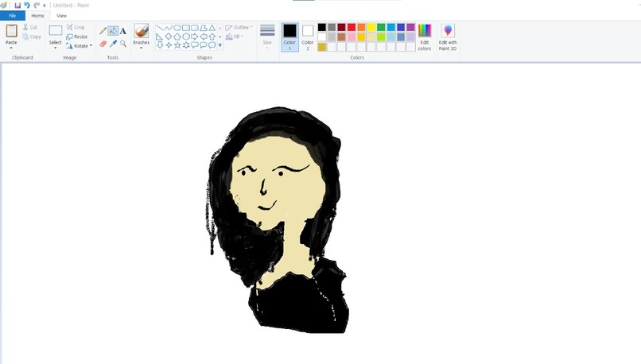Screen dimensions: 641x364
Task: Choose the Left arrow shape
Action: (203, 37)
